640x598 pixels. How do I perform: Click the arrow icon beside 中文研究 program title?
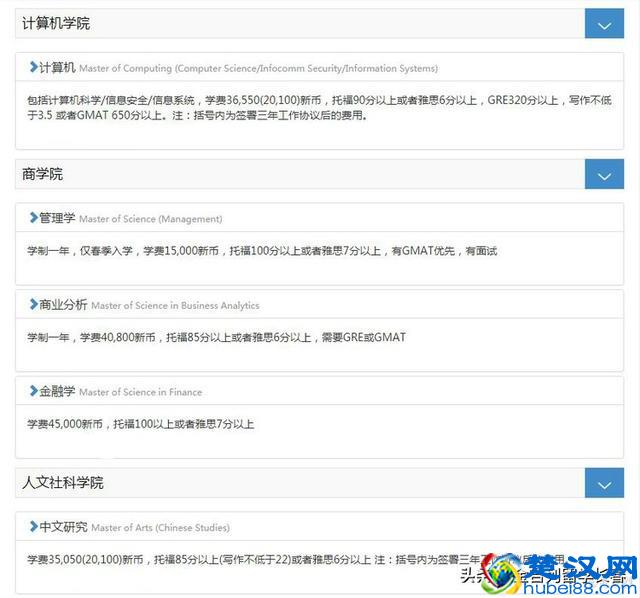33,526
